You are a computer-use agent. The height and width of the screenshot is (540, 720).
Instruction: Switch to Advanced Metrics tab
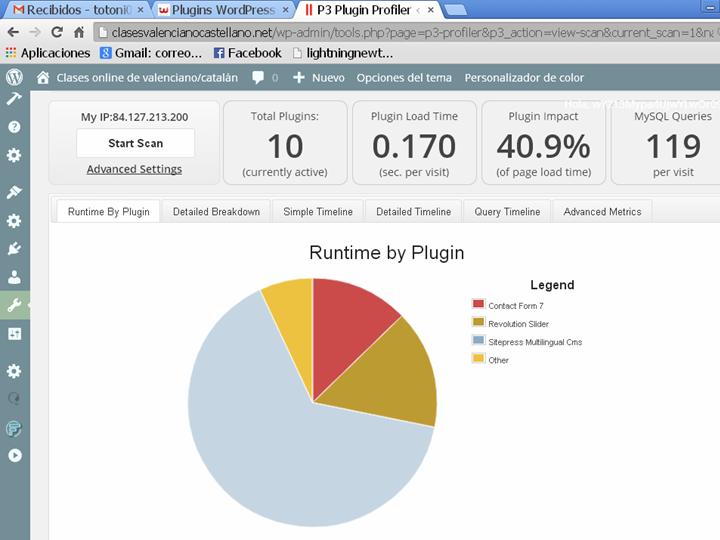pos(602,212)
